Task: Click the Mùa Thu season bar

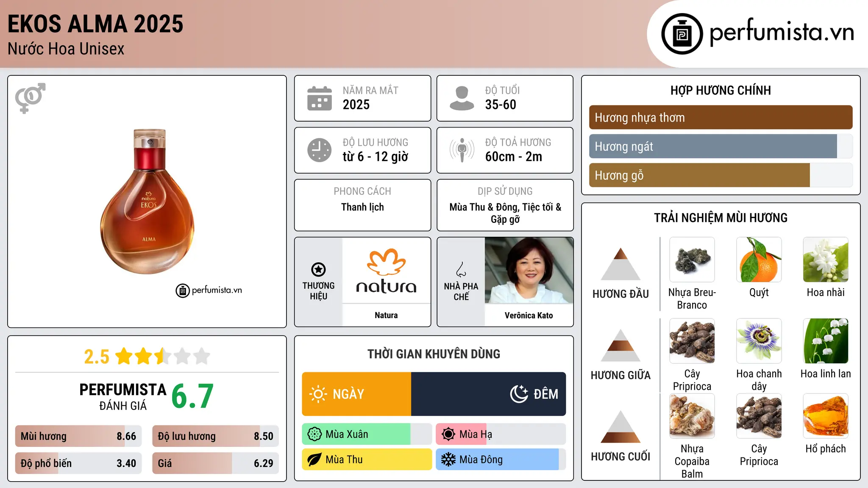Action: [x=367, y=460]
